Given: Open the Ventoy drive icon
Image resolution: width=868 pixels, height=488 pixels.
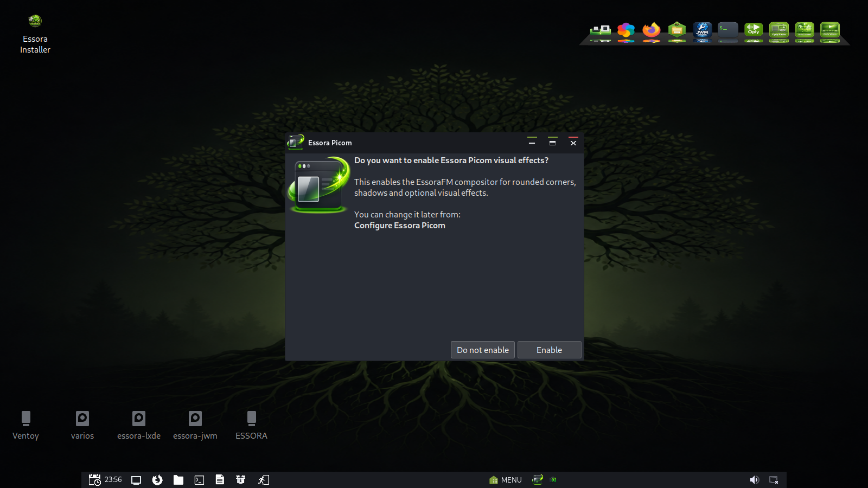Looking at the screenshot, I should tap(25, 425).
